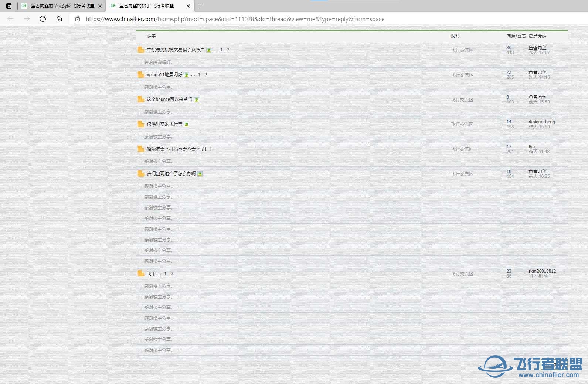The width and height of the screenshot is (588, 384).
Task: Go back using the browser back arrow
Action: point(10,19)
